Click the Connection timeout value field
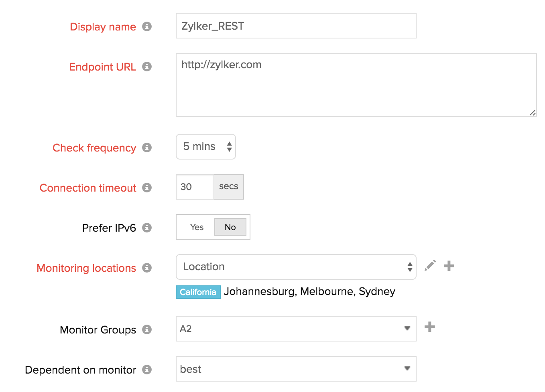 tap(195, 187)
